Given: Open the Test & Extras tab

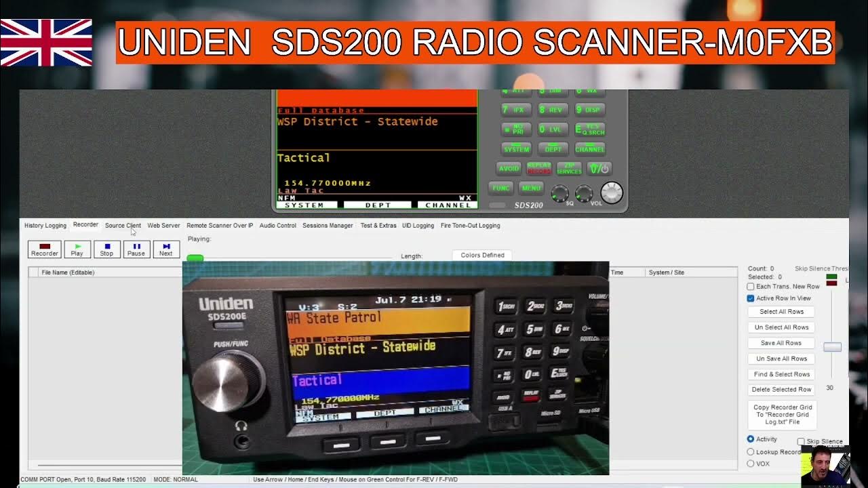Looking at the screenshot, I should coord(378,226).
